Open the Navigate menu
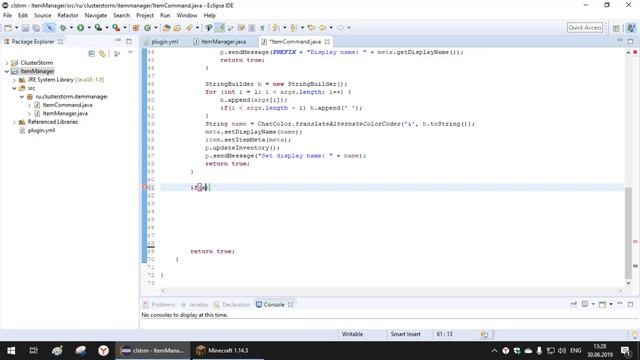Viewport: 640px width, 360px height. pos(96,15)
